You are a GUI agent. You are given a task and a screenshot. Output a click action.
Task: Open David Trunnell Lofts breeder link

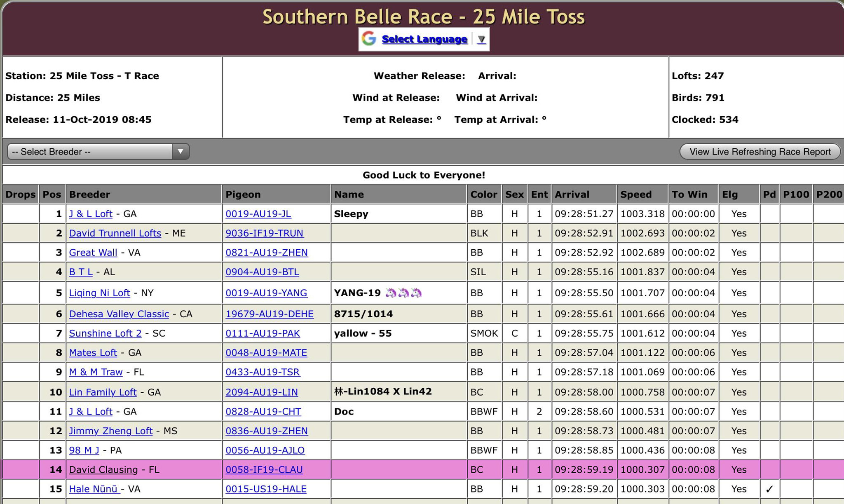[x=115, y=233]
